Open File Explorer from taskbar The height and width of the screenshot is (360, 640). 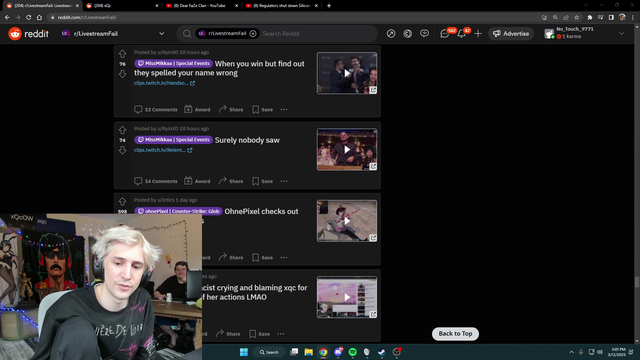coord(309,352)
